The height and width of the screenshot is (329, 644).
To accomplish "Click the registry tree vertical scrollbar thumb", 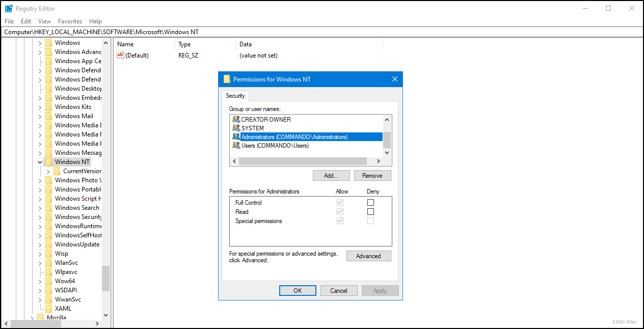I will coord(105,279).
